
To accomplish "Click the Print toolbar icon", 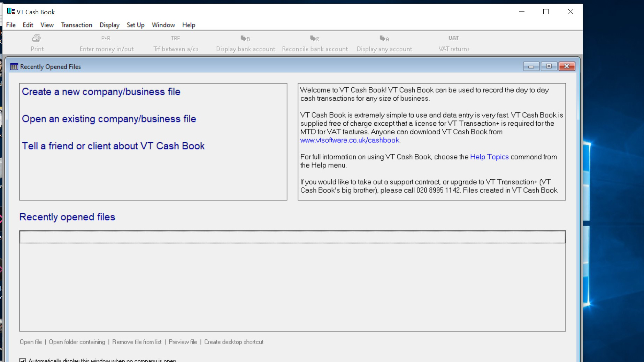I will [x=37, y=38].
